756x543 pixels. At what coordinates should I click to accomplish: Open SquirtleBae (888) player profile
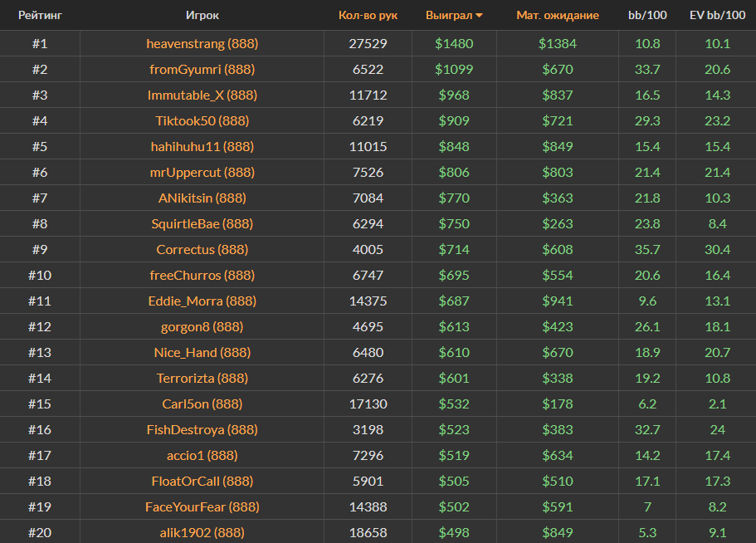pyautogui.click(x=202, y=223)
